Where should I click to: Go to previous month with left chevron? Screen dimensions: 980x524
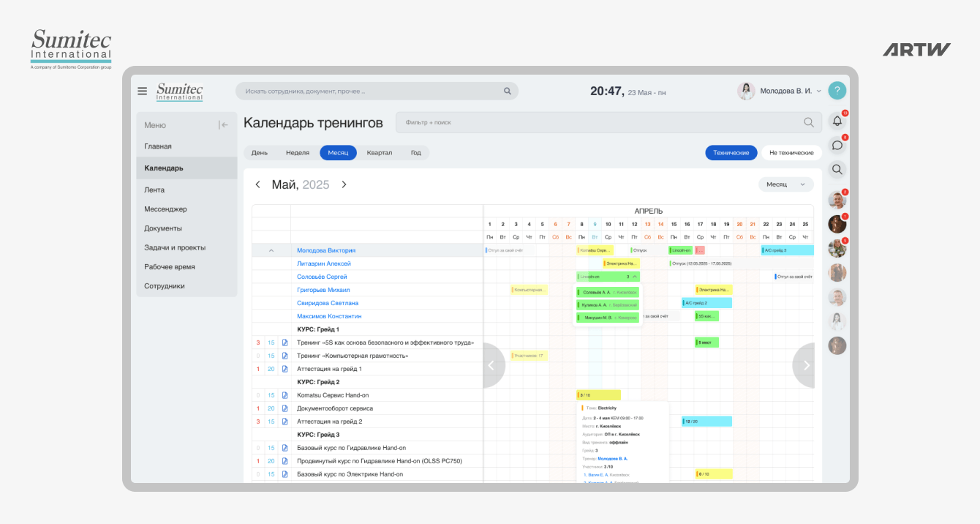click(x=257, y=184)
